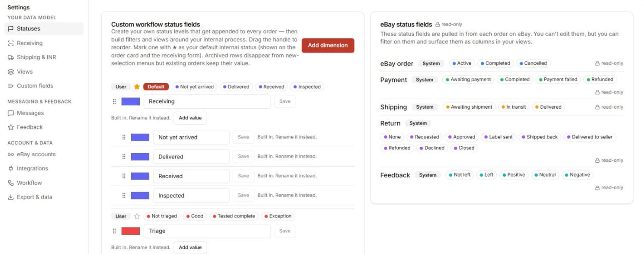Open color swatch for Received value
This screenshot has width=644, height=254.
[x=140, y=176]
